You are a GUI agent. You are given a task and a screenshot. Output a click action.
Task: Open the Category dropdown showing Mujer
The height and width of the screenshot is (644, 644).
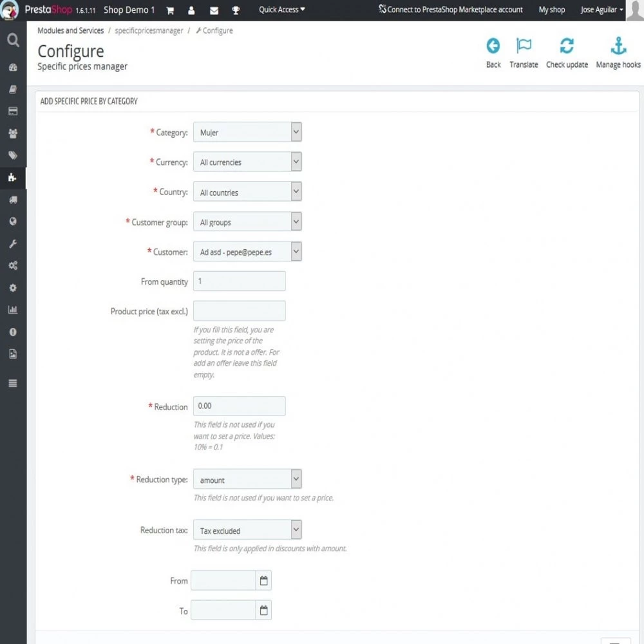pos(247,132)
